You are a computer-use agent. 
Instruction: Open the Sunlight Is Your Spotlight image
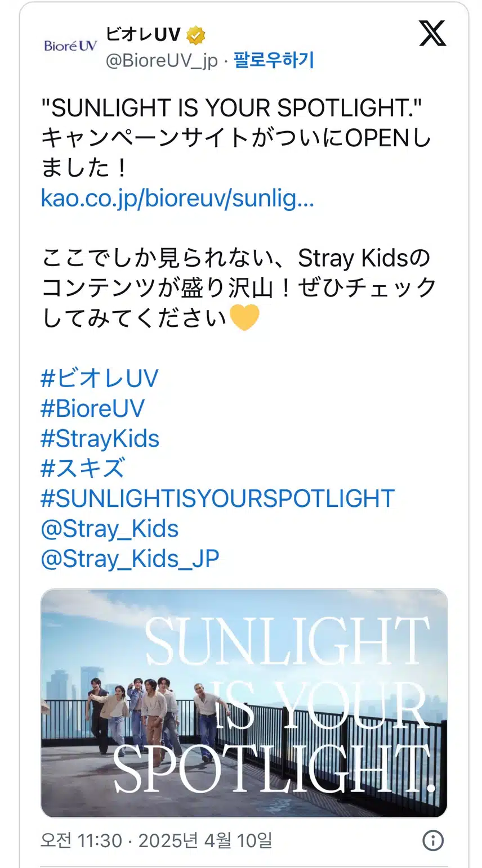(x=244, y=703)
